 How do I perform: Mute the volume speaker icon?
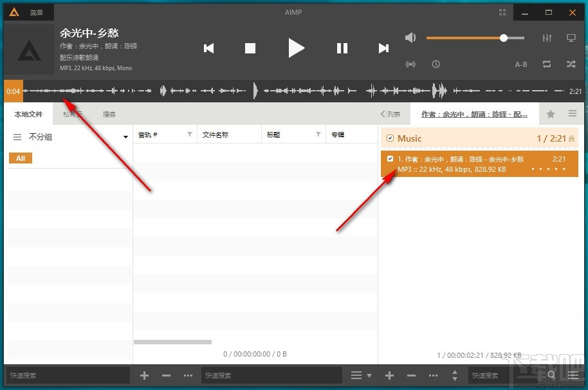click(411, 37)
